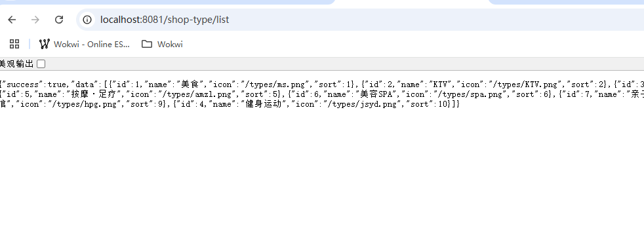View site information icon beside the URL
This screenshot has height=243, width=644.
click(x=87, y=20)
